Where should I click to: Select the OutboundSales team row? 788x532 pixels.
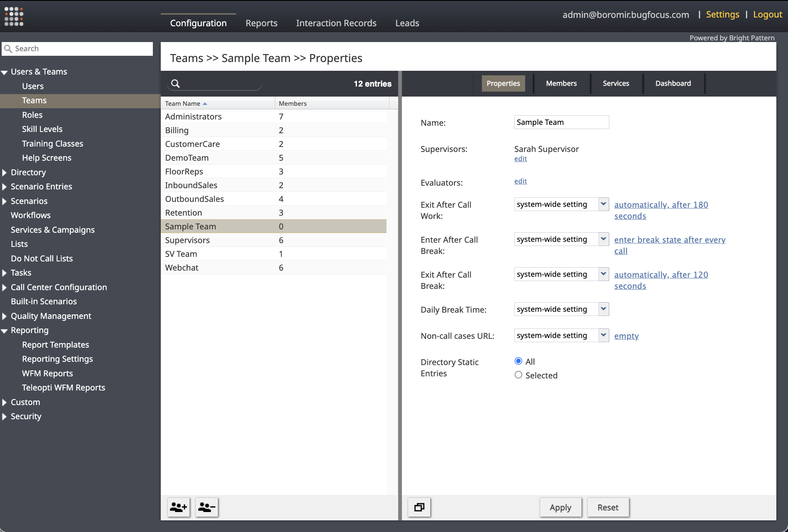pyautogui.click(x=274, y=199)
